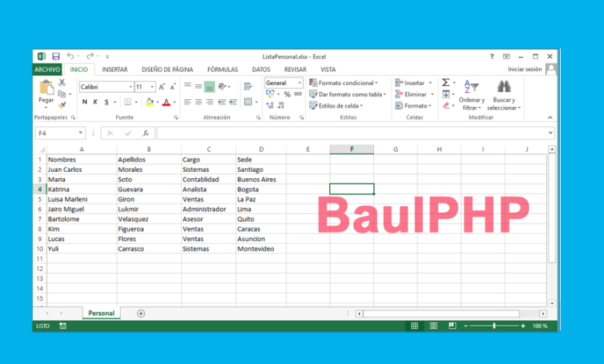Toggle italic formatting K
Viewport: 604px width, 364px height.
[95, 102]
